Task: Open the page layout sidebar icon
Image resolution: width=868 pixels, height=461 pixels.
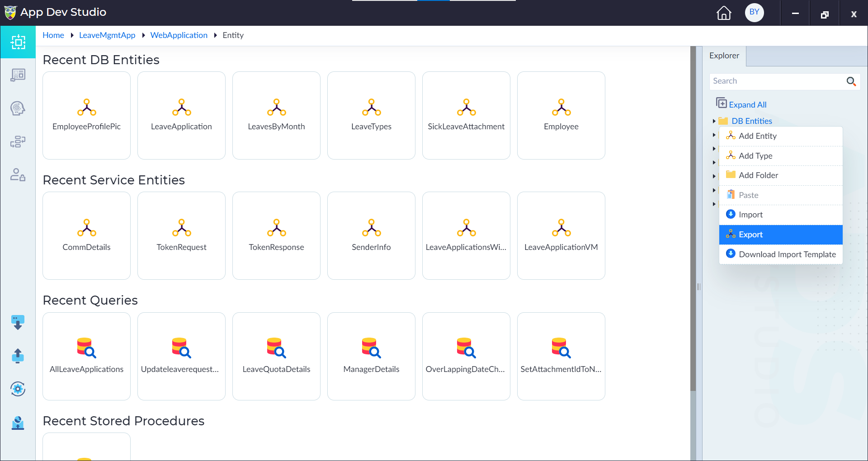Action: click(x=18, y=75)
